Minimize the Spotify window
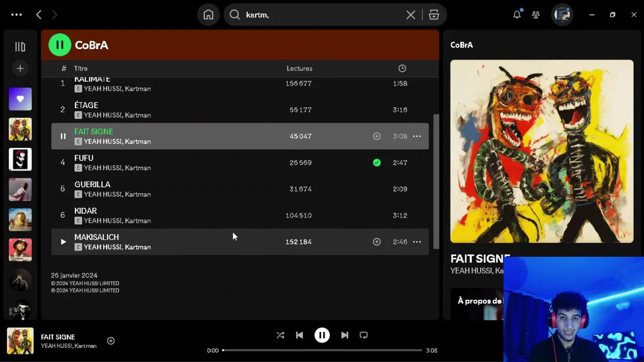 point(592,15)
